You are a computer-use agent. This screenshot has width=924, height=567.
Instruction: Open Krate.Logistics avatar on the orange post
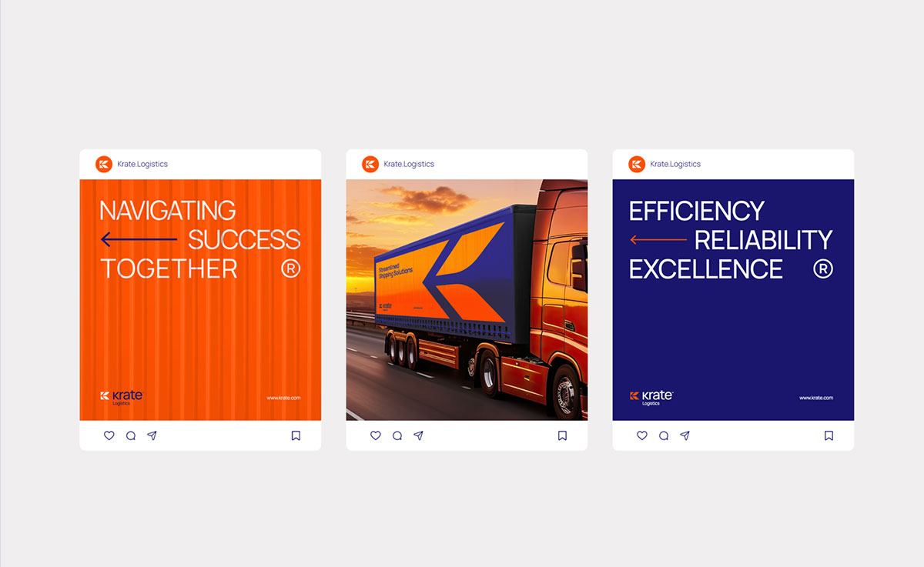[x=104, y=164]
